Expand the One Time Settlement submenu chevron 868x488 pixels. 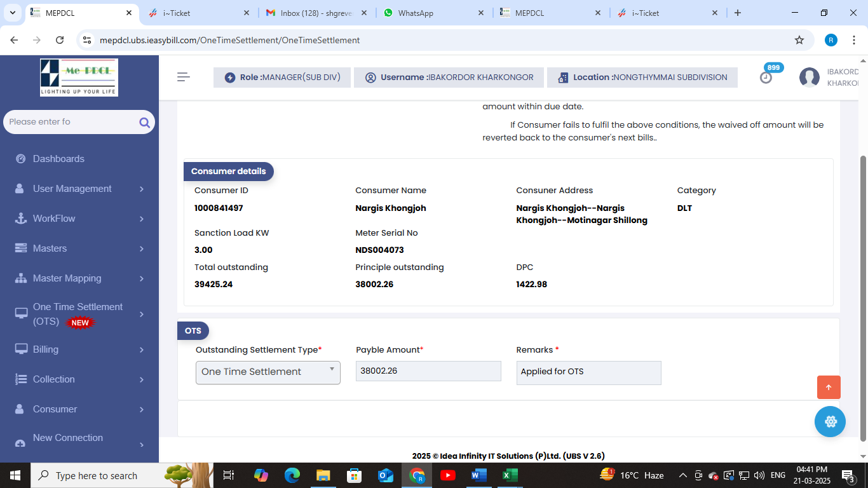pyautogui.click(x=141, y=315)
